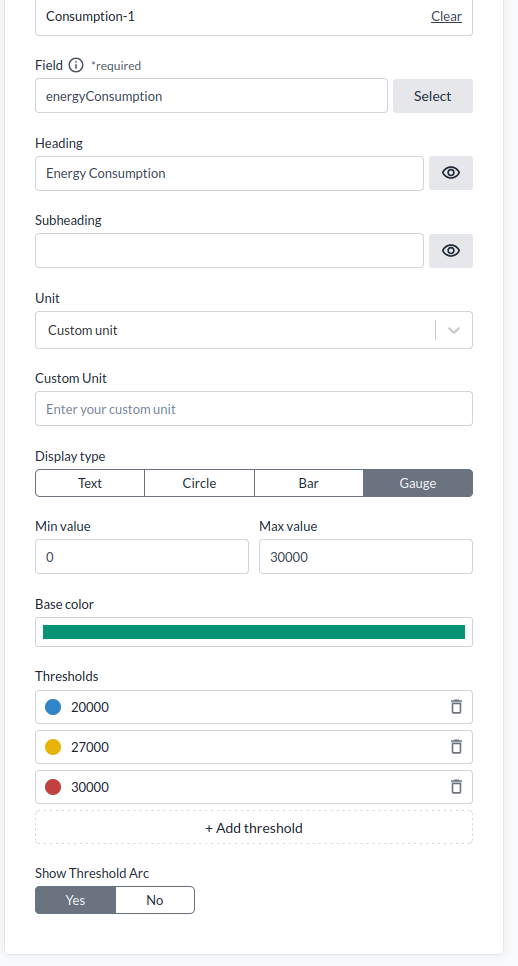The image size is (518, 966).
Task: Select Gauge display type
Action: [418, 483]
